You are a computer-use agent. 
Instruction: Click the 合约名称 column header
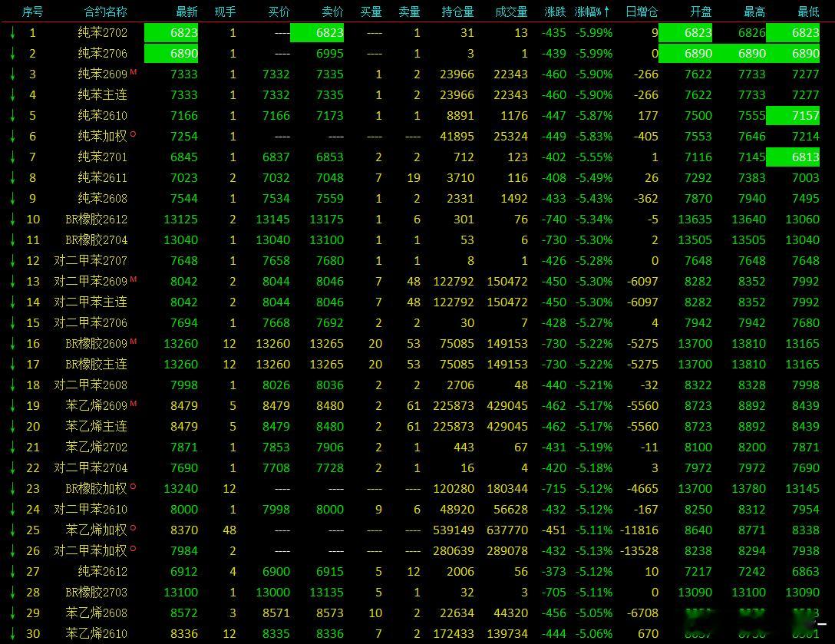[x=105, y=12]
